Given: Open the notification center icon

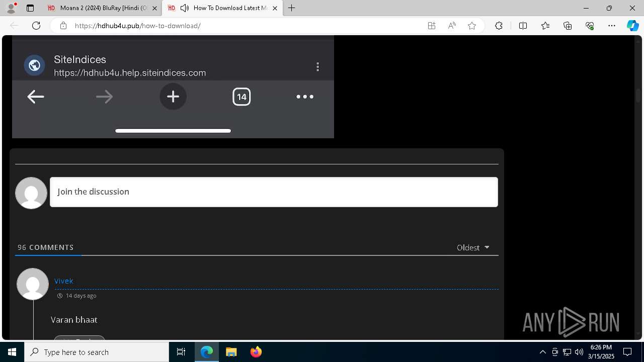Looking at the screenshot, I should point(627,352).
